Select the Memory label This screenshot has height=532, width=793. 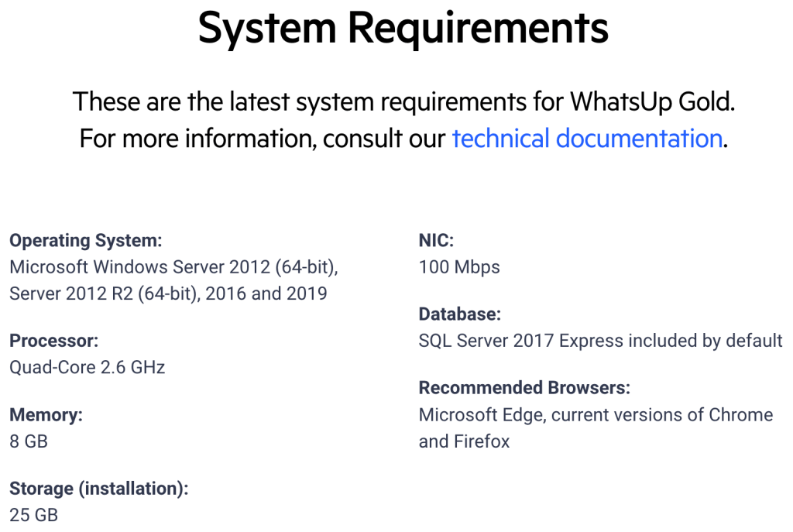(46, 415)
